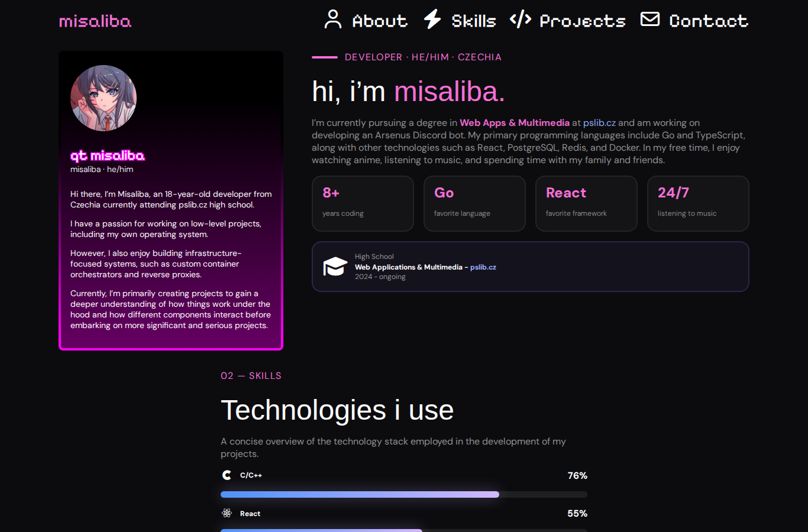Click the 76% value next to C/C++
The height and width of the screenshot is (532, 808).
(577, 475)
